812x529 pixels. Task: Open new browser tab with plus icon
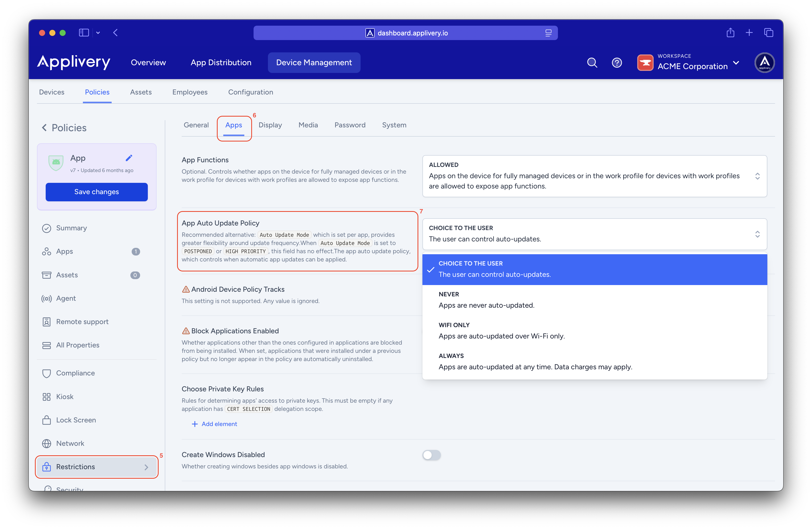749,33
